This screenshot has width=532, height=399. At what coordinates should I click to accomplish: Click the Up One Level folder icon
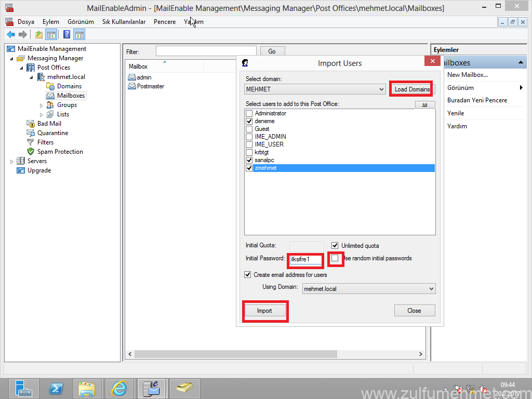click(39, 35)
